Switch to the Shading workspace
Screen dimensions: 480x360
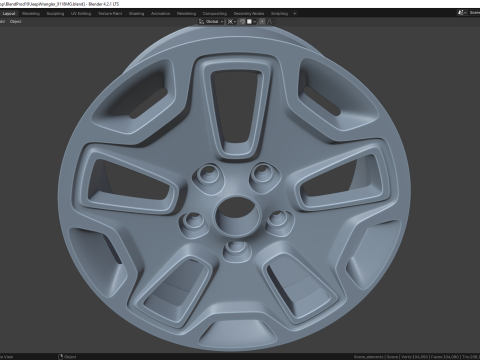(136, 14)
